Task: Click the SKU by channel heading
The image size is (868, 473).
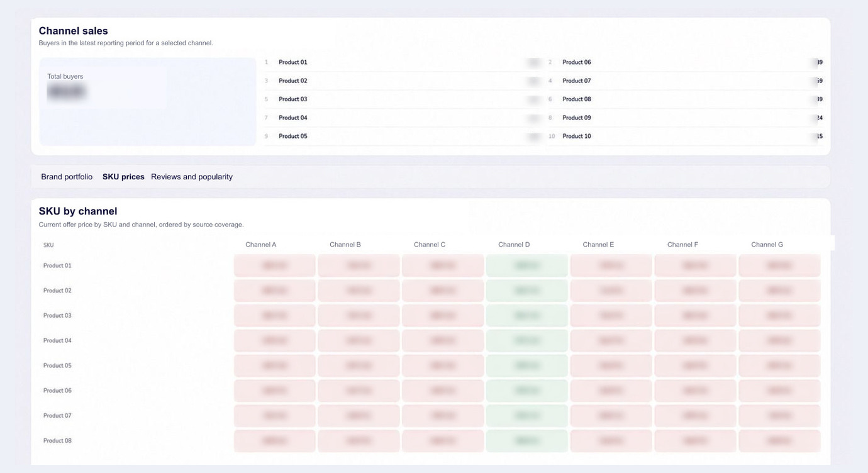Action: (78, 211)
